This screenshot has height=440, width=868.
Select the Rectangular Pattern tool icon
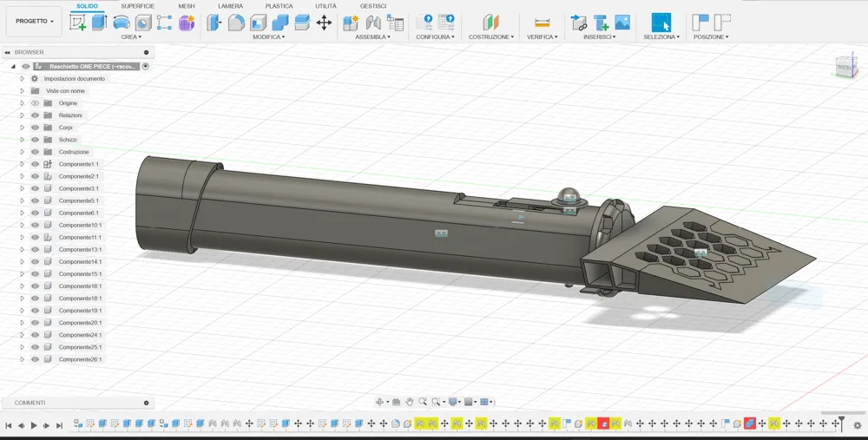[164, 23]
